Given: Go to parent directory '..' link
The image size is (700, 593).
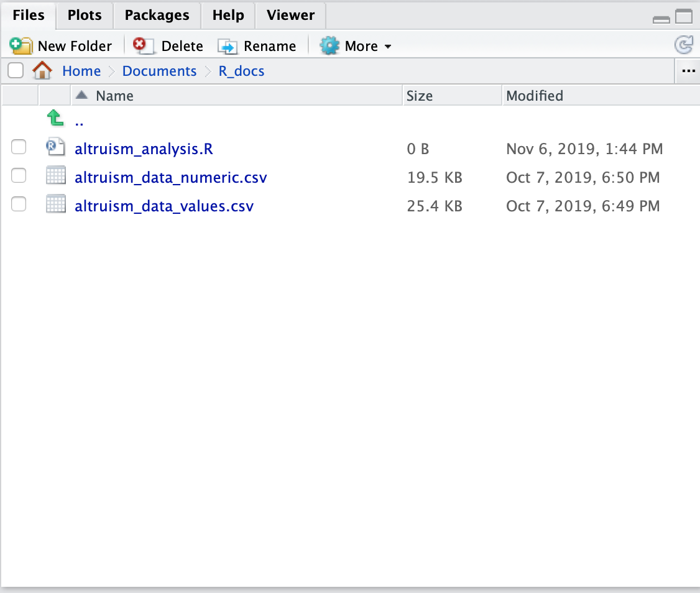Looking at the screenshot, I should (79, 123).
